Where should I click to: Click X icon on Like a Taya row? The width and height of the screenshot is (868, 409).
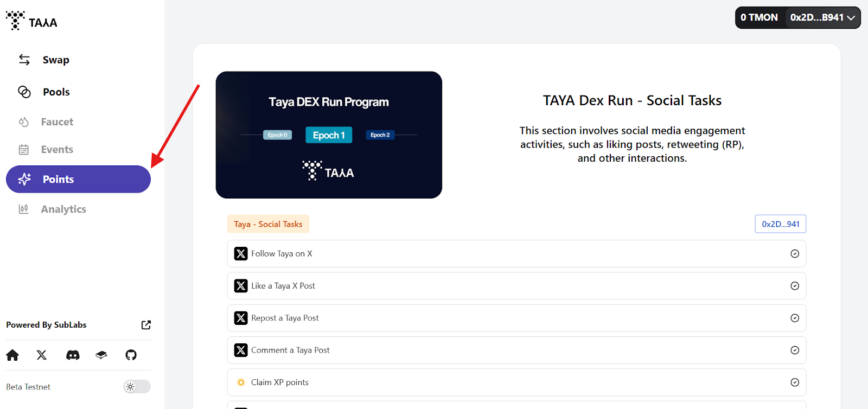(x=241, y=286)
